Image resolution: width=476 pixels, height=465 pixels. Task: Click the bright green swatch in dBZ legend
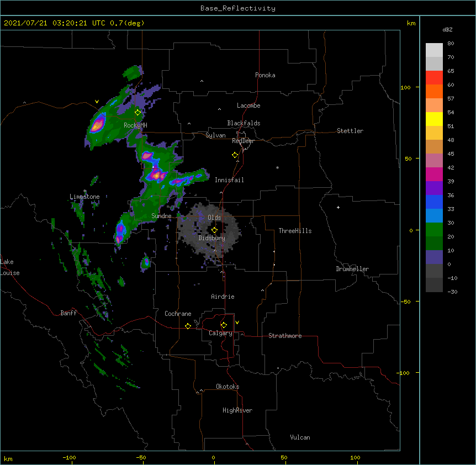[x=434, y=230]
